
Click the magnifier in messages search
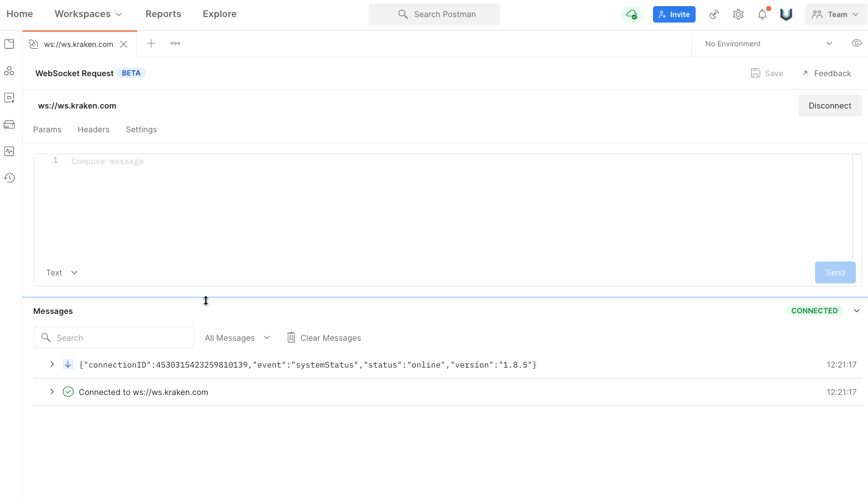[x=46, y=338]
